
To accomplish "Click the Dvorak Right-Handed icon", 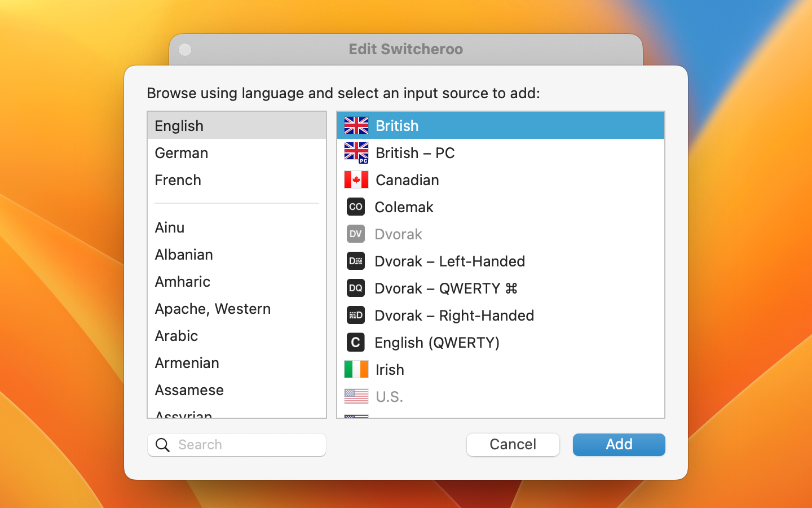I will click(356, 315).
